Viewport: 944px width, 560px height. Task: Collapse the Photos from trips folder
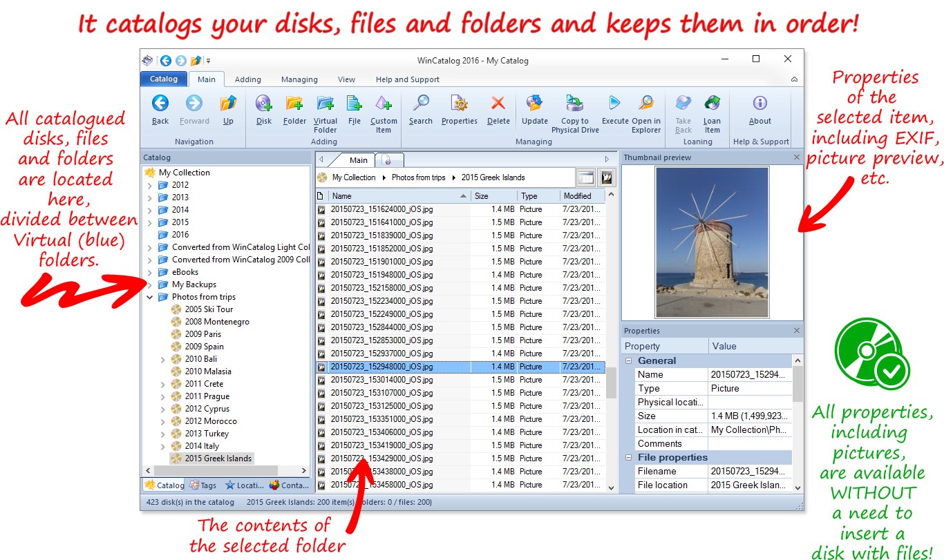point(150,297)
